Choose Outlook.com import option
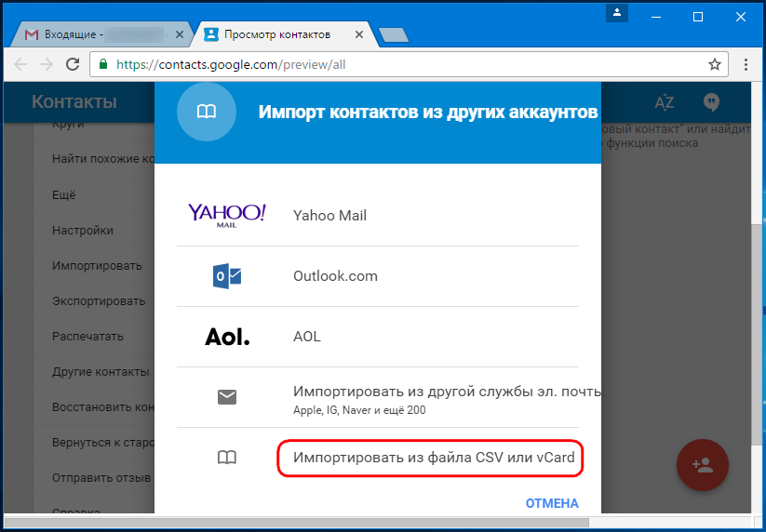 (x=378, y=276)
